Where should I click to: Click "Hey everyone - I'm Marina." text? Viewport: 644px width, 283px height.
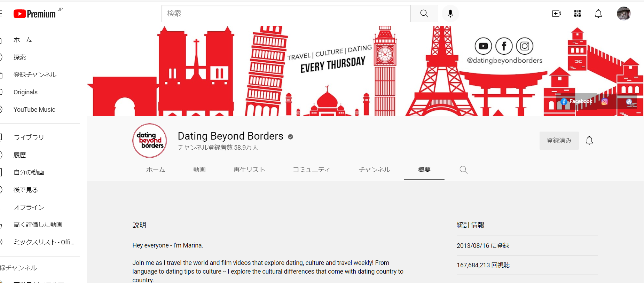tap(168, 245)
